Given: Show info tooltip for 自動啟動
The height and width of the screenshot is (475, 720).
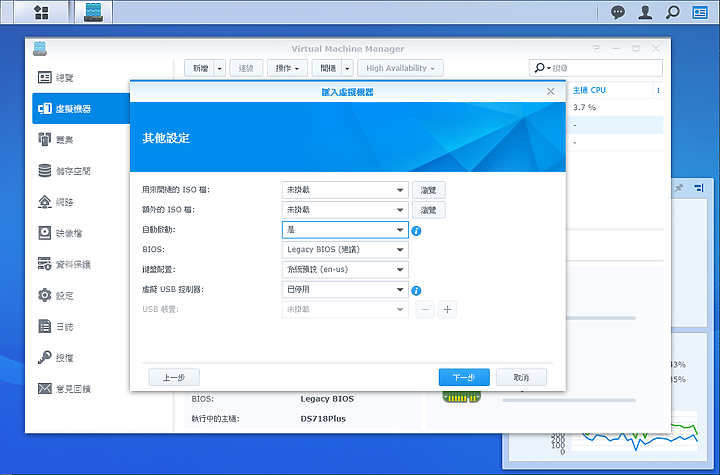Looking at the screenshot, I should (416, 231).
